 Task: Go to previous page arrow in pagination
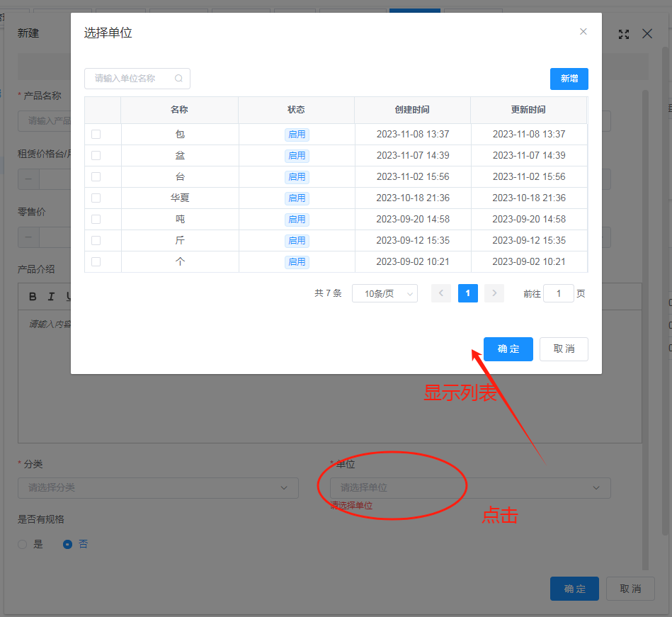pos(441,293)
